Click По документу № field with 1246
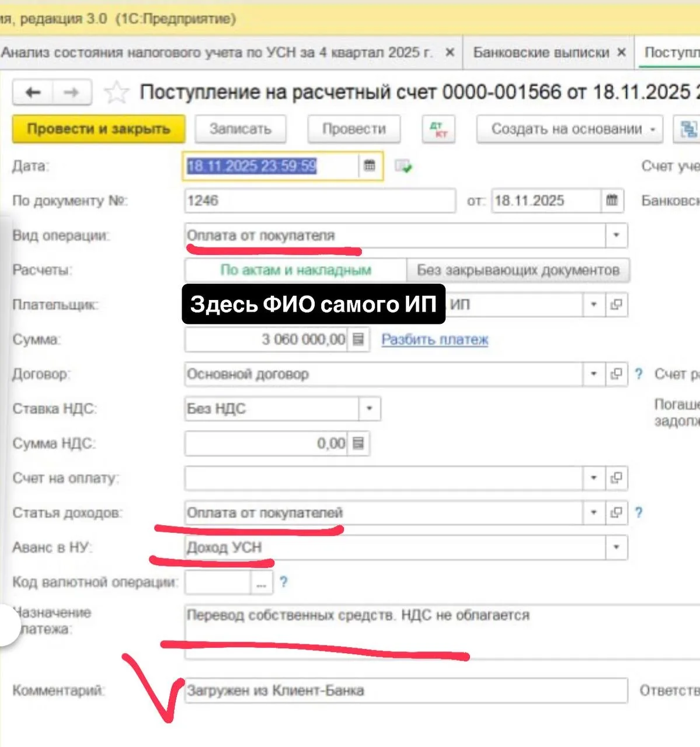The image size is (700, 747). point(320,201)
